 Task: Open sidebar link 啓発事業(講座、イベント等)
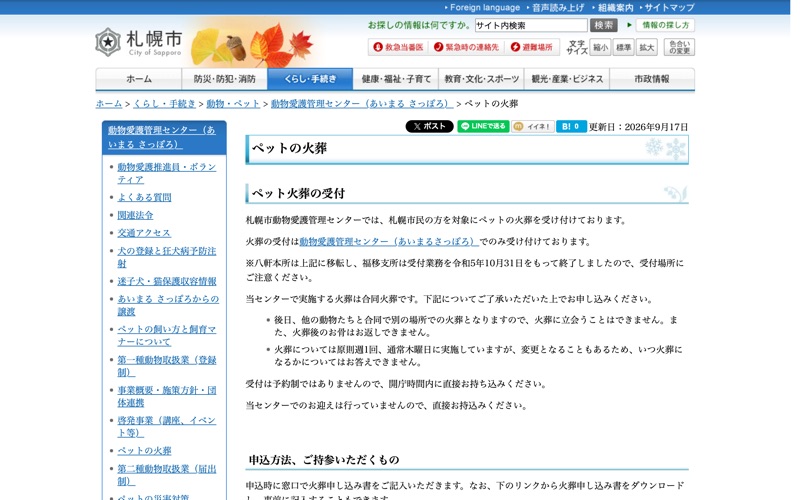(x=167, y=427)
